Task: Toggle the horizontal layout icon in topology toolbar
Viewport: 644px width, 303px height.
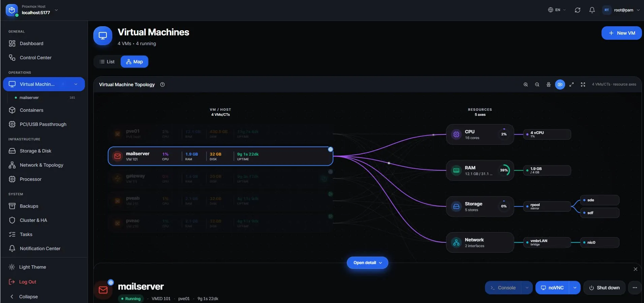Action: click(x=560, y=85)
